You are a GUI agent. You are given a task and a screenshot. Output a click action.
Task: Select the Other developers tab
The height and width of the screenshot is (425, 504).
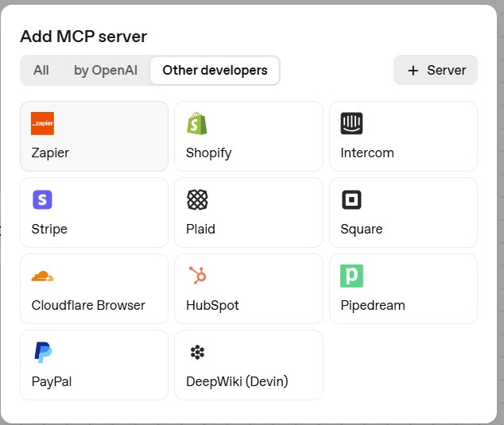[x=215, y=70]
